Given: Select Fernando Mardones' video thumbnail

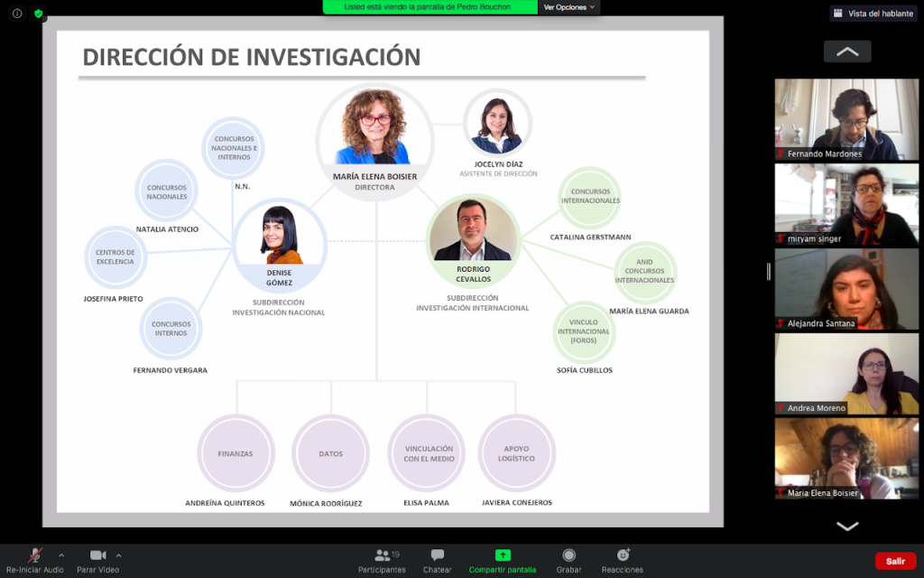Looking at the screenshot, I should 846,119.
